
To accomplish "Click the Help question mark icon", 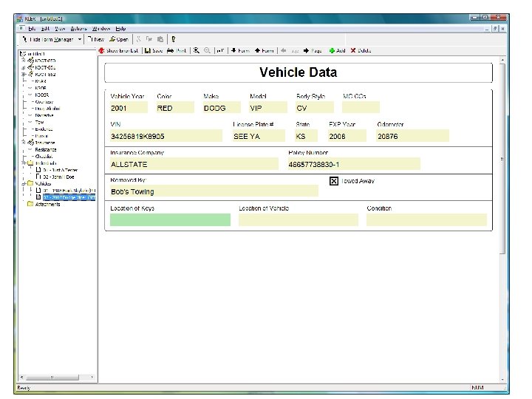I will pyautogui.click(x=174, y=39).
